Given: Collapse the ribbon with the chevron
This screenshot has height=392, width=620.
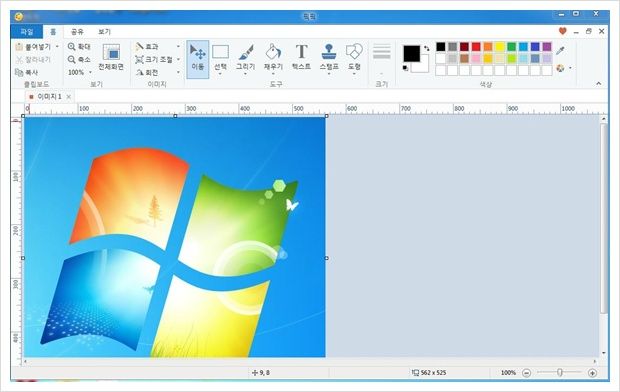Looking at the screenshot, I should coord(598,83).
